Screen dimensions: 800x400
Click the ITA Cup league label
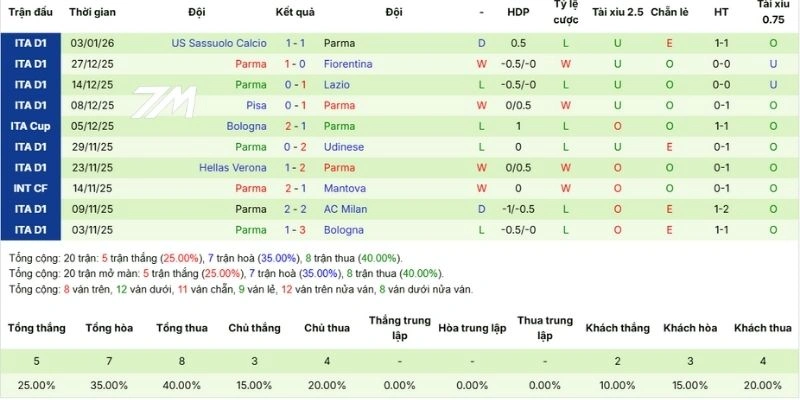tap(30, 126)
